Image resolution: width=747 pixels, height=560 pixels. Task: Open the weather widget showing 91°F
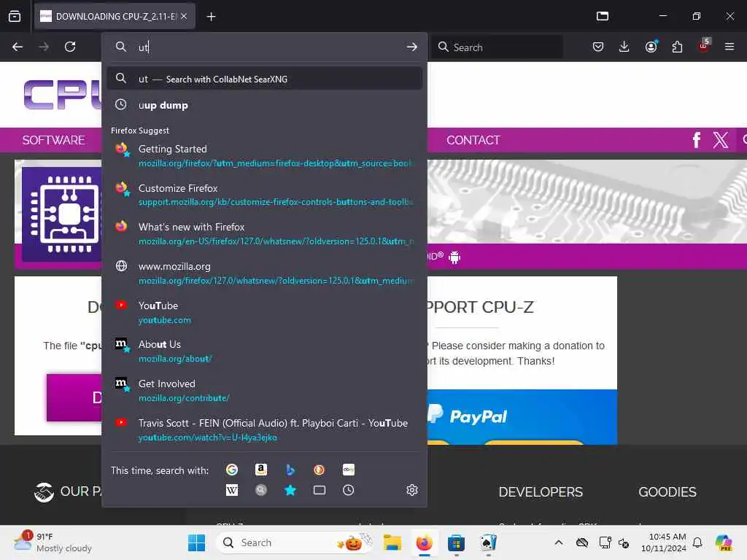(53, 542)
